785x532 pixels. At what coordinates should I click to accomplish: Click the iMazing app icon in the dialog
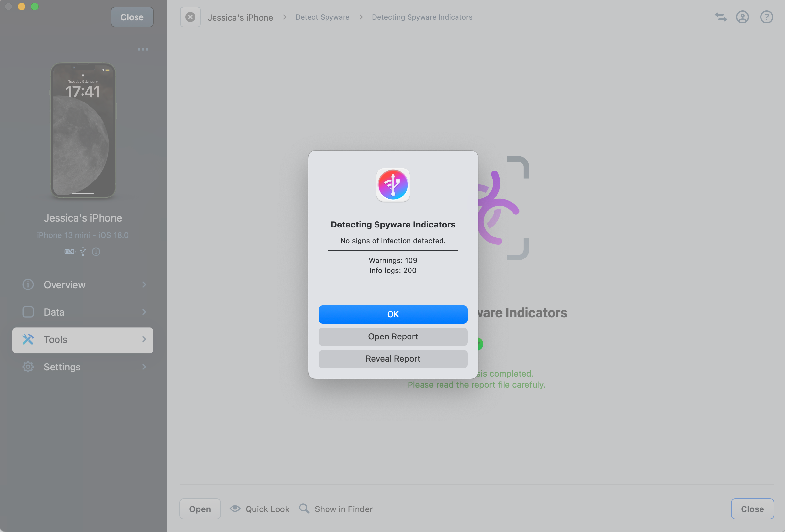(x=393, y=185)
